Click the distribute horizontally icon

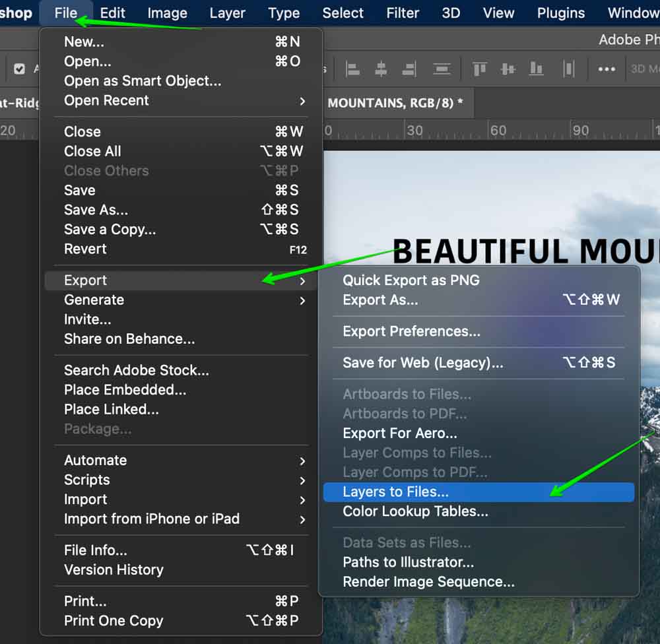pos(569,69)
